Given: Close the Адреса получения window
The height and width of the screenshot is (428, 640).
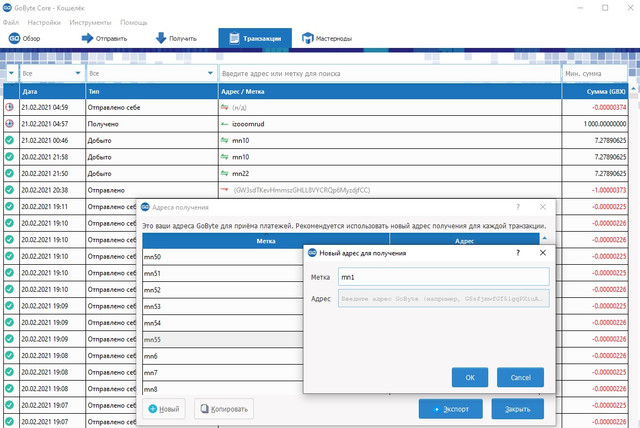Looking at the screenshot, I should point(543,207).
